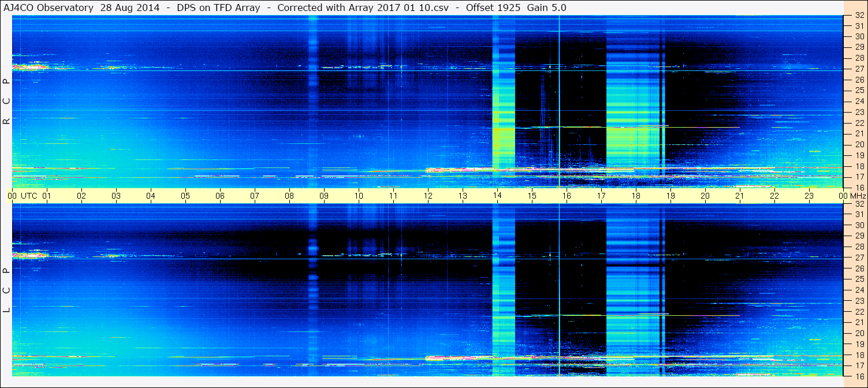The width and height of the screenshot is (868, 388).
Task: Select the 02 hour mark on time axis
Action: 81,196
